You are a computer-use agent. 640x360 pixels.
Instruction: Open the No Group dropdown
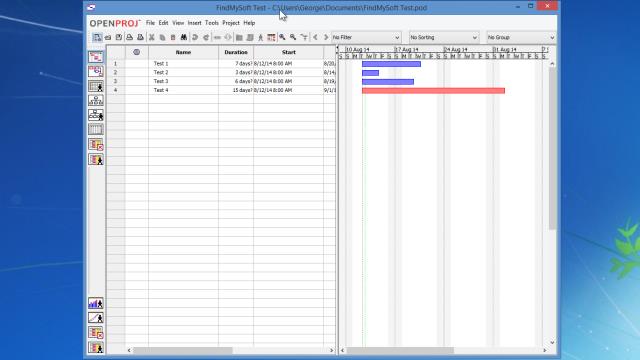coord(521,38)
